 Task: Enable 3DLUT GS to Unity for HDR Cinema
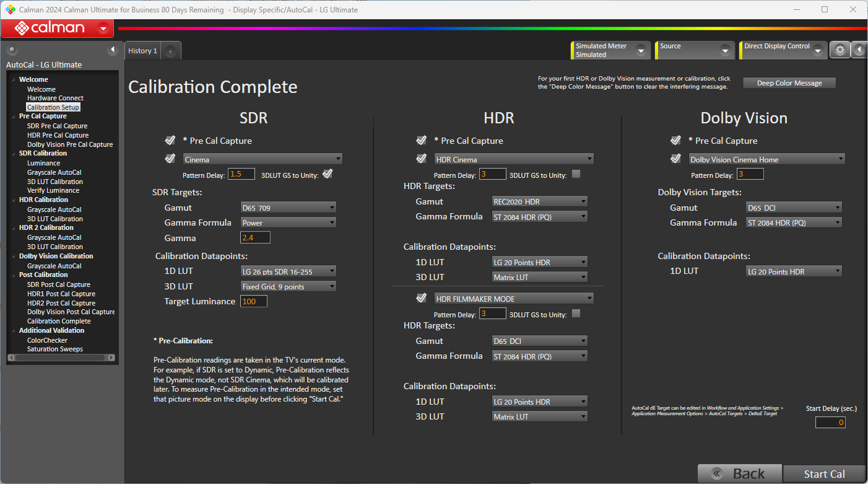point(576,174)
